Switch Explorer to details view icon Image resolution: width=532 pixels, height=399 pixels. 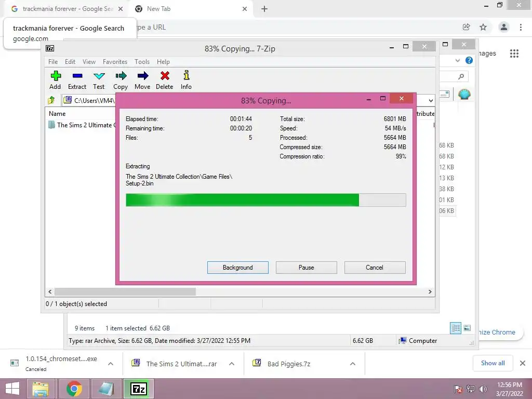pyautogui.click(x=455, y=328)
